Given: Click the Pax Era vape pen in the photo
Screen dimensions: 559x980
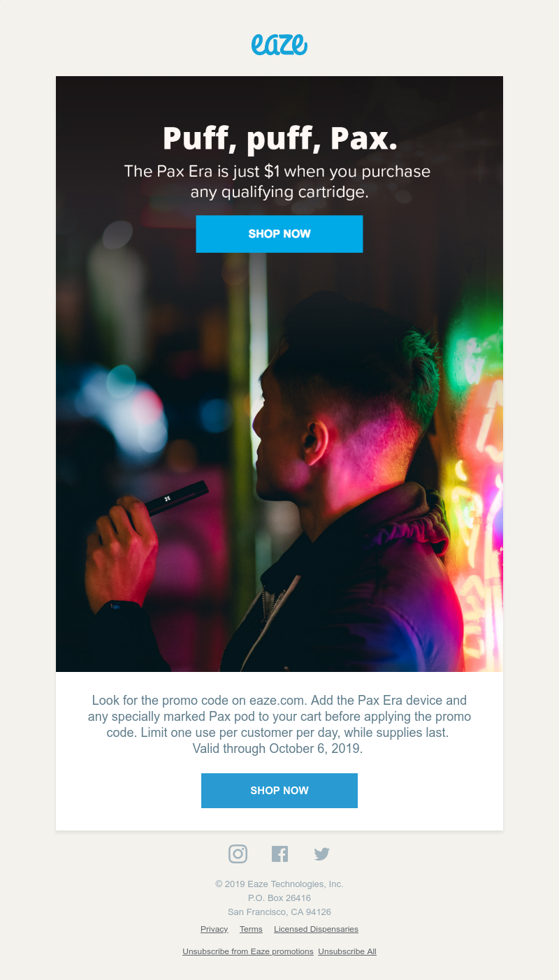Looking at the screenshot, I should pos(176,498).
